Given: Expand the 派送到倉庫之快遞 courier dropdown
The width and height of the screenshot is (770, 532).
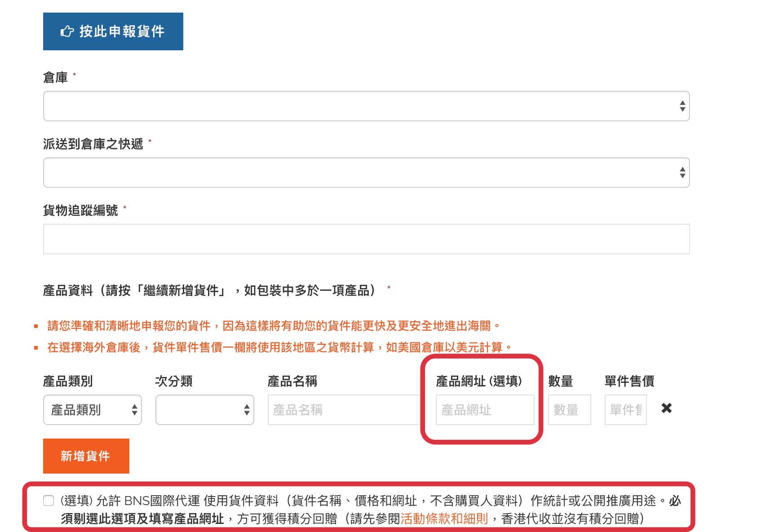Looking at the screenshot, I should [366, 173].
